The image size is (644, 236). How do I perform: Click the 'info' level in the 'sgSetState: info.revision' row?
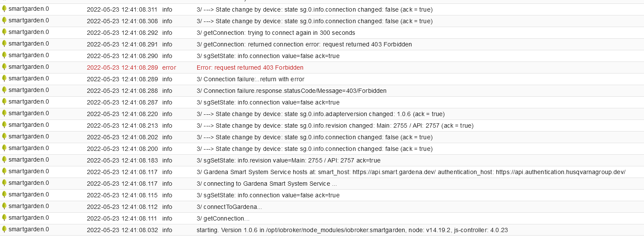(167, 160)
